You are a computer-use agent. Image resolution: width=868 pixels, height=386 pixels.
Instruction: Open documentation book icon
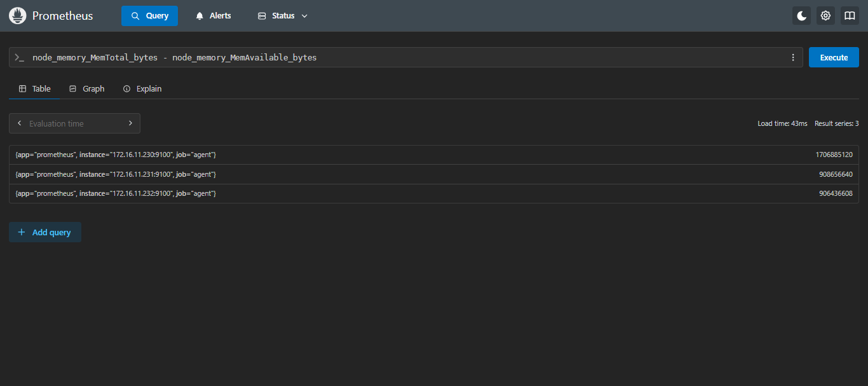point(850,16)
